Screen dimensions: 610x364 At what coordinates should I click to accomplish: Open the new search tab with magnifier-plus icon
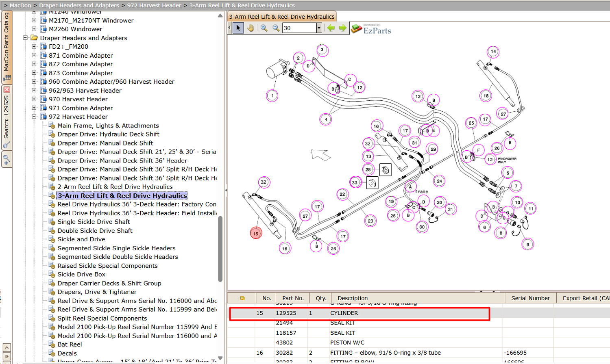pos(7,160)
